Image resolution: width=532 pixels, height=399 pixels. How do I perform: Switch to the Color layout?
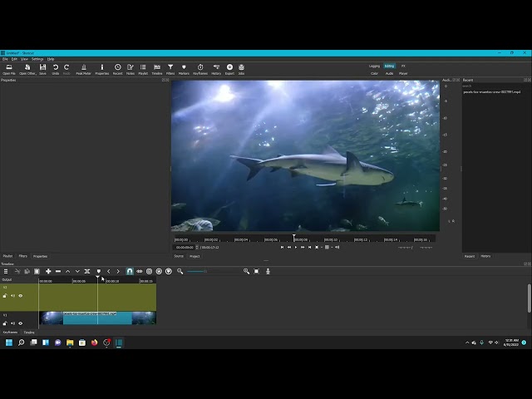pos(374,73)
